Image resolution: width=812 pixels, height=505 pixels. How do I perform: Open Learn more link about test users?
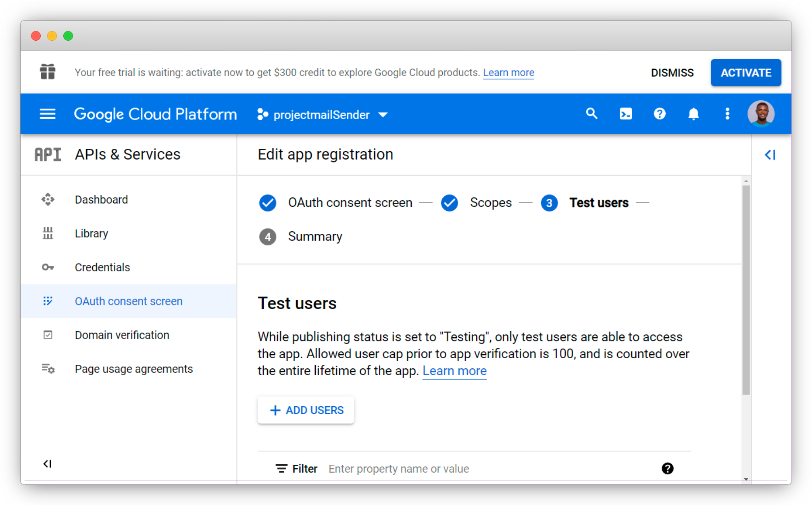(x=454, y=371)
